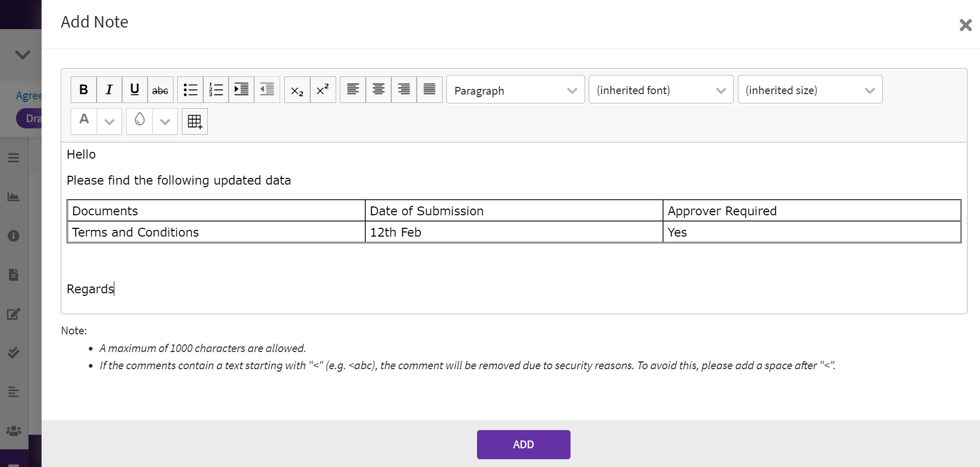Image resolution: width=980 pixels, height=467 pixels.
Task: Expand the background color picker arrow
Action: [165, 122]
